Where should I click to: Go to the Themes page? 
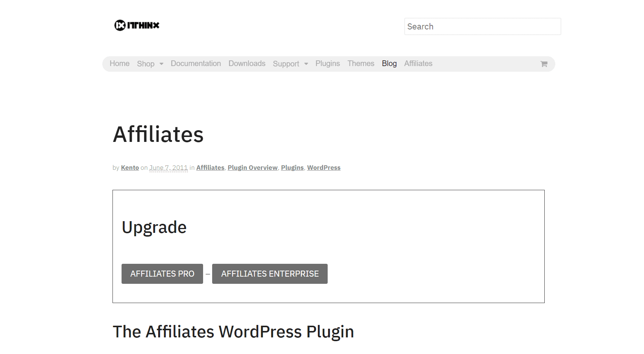coord(361,63)
